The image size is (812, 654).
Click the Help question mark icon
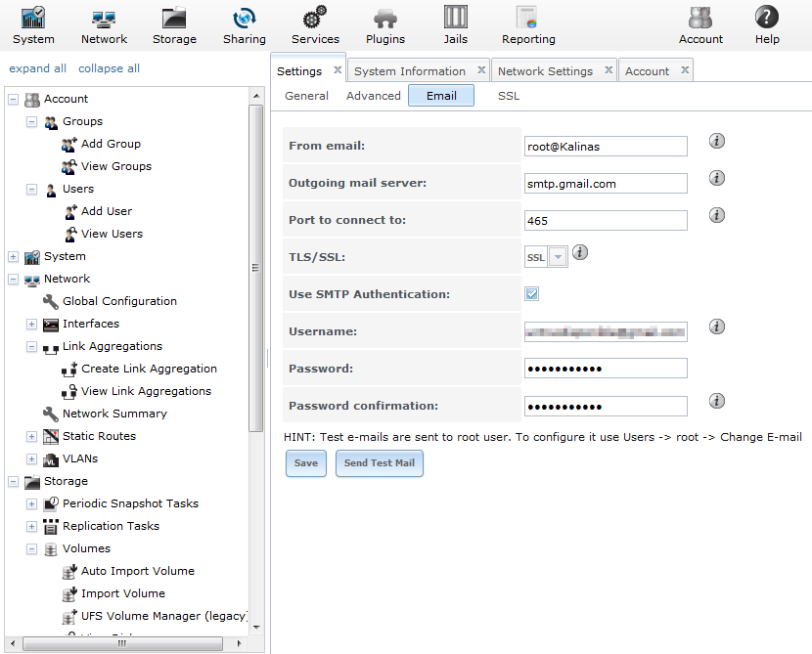(x=767, y=25)
